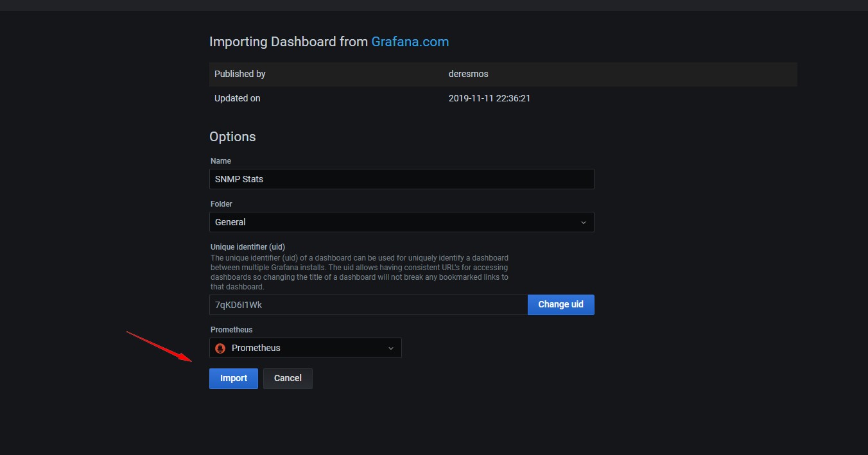Click the updated timestamp 2019-11-11 22:36:21
The width and height of the screenshot is (868, 455).
pyautogui.click(x=489, y=98)
